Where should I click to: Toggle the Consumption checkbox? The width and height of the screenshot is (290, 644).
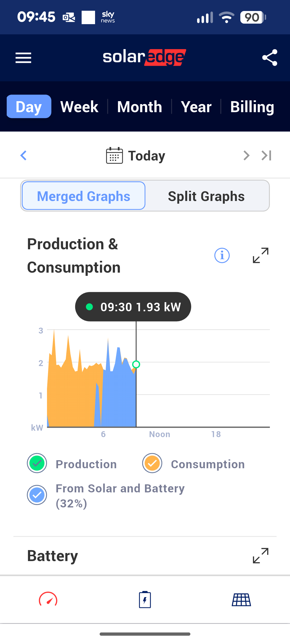152,463
